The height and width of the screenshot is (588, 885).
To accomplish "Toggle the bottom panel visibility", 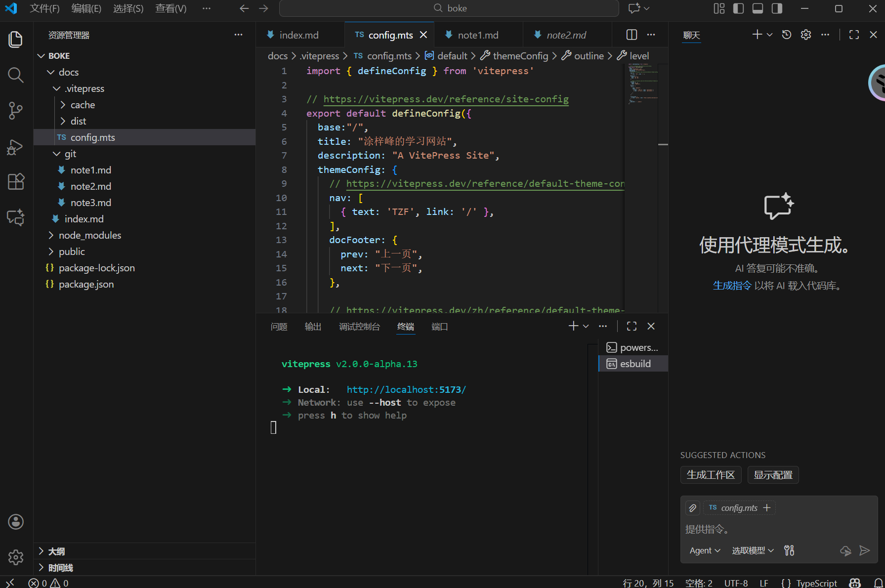I will 758,8.
